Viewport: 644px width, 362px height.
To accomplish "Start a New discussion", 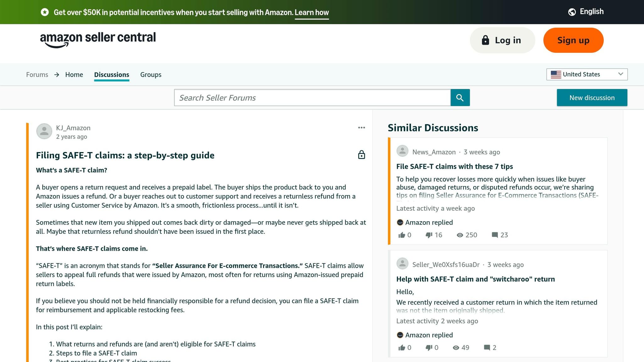I will tap(592, 98).
